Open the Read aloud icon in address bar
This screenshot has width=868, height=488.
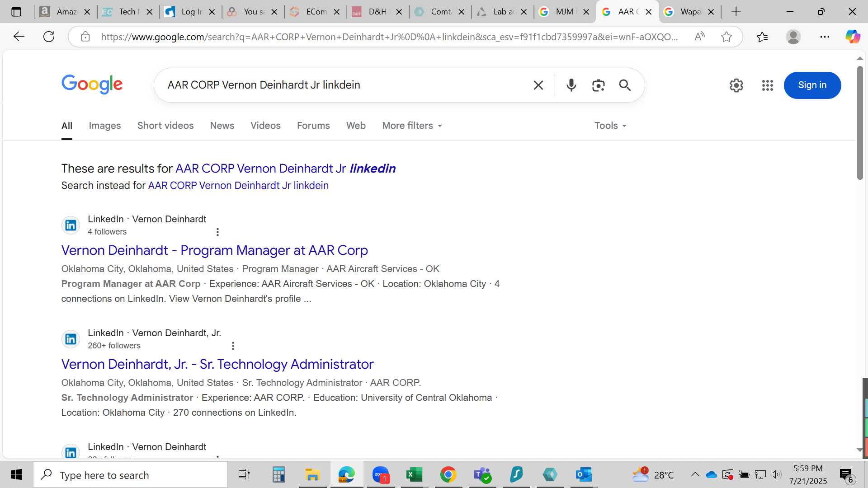699,37
